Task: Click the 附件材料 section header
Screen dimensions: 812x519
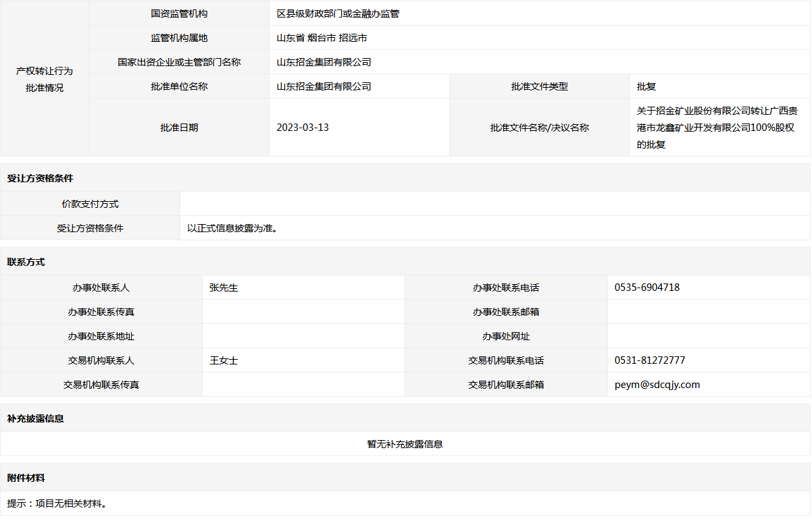Action: click(26, 478)
